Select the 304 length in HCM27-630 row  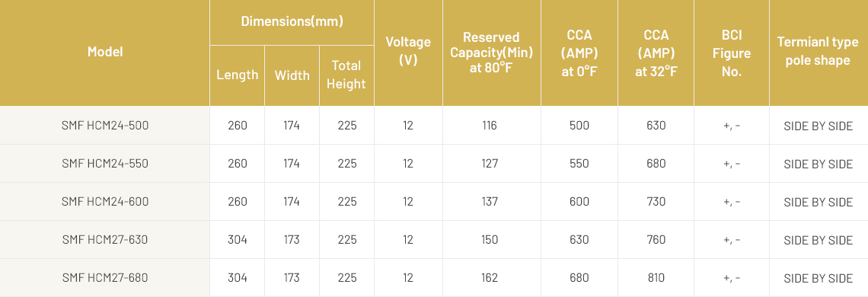pyautogui.click(x=238, y=240)
